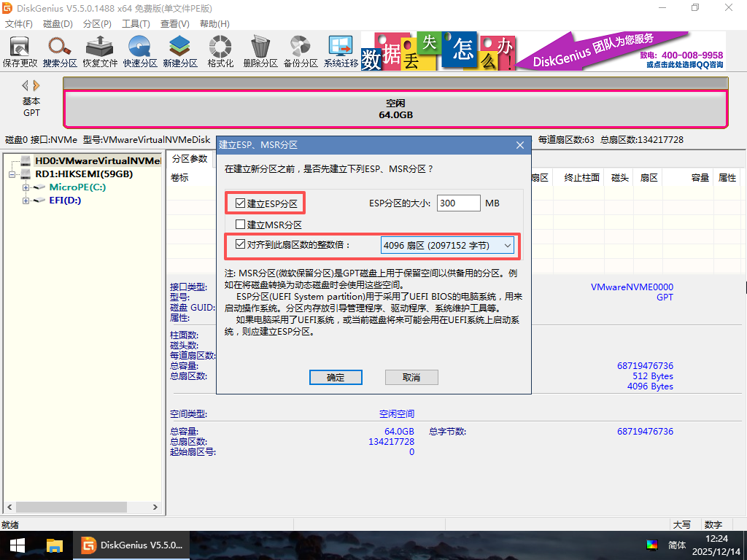This screenshot has width=747, height=560.
Task: Click the Search Partitions (搜索分区) icon
Action: click(x=60, y=51)
